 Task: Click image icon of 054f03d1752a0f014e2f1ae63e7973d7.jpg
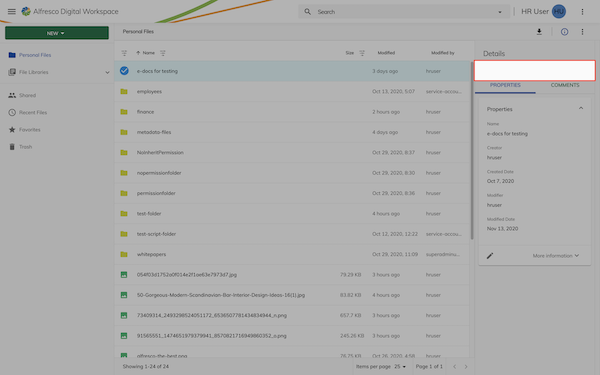click(124, 275)
